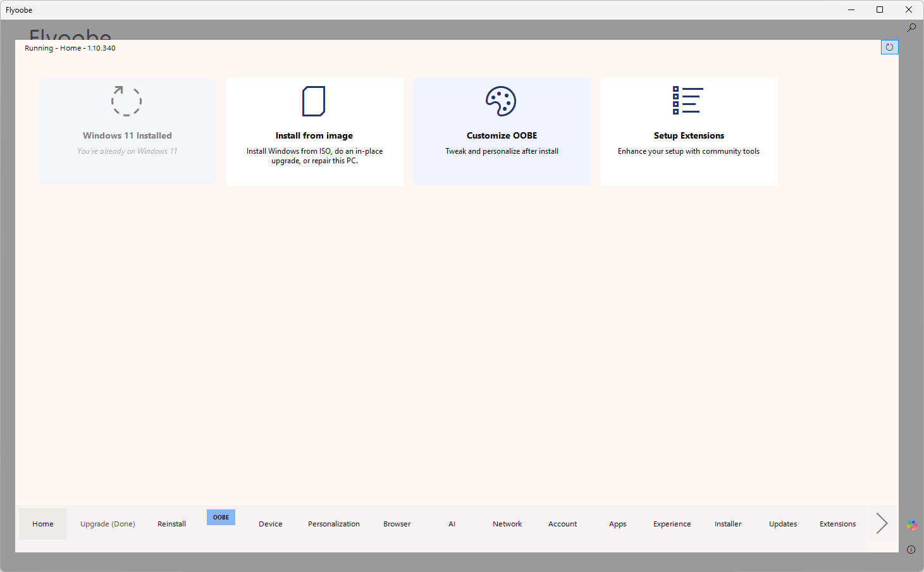
Task: Close the Flyoobe window
Action: coord(909,9)
